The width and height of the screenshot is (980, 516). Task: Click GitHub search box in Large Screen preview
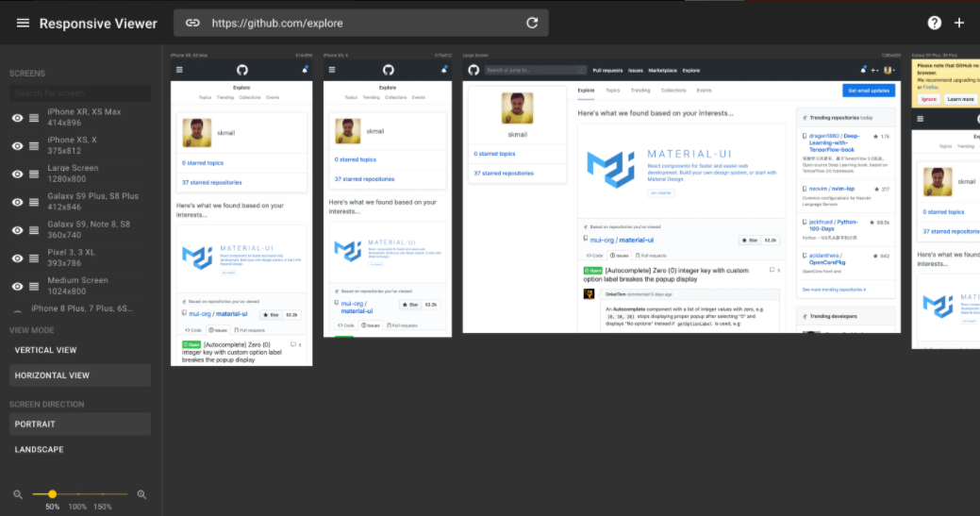(x=536, y=70)
